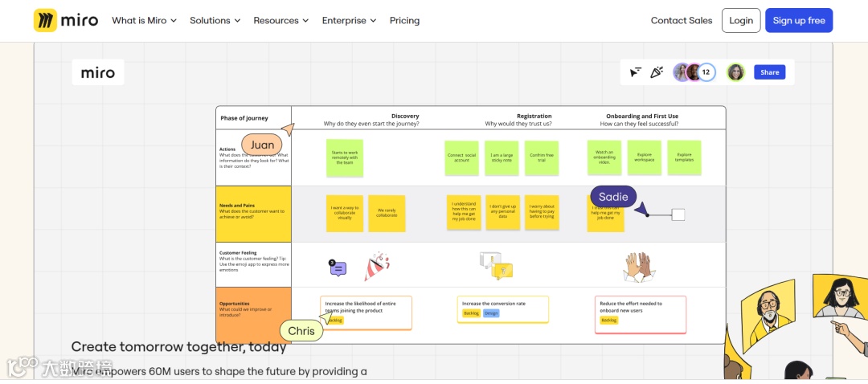Click the 'Onboarding and First Use' heading
The height and width of the screenshot is (384, 868).
(x=642, y=116)
